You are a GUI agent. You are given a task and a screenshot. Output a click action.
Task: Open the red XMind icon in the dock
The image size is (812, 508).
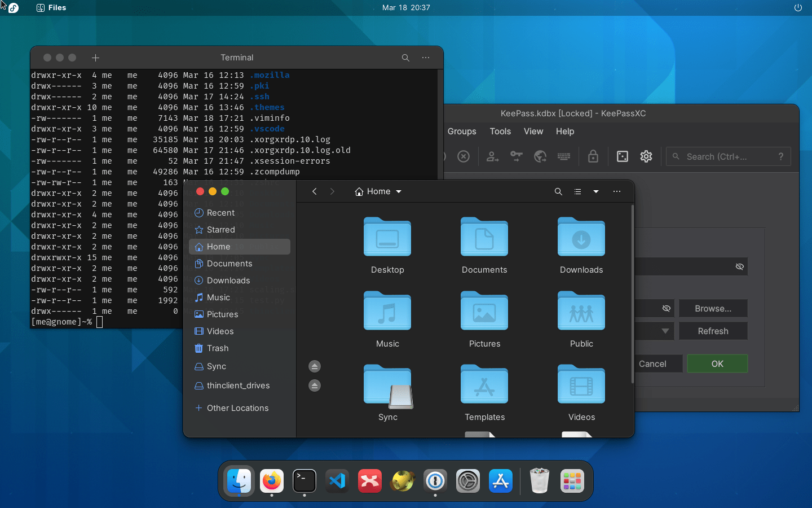370,481
